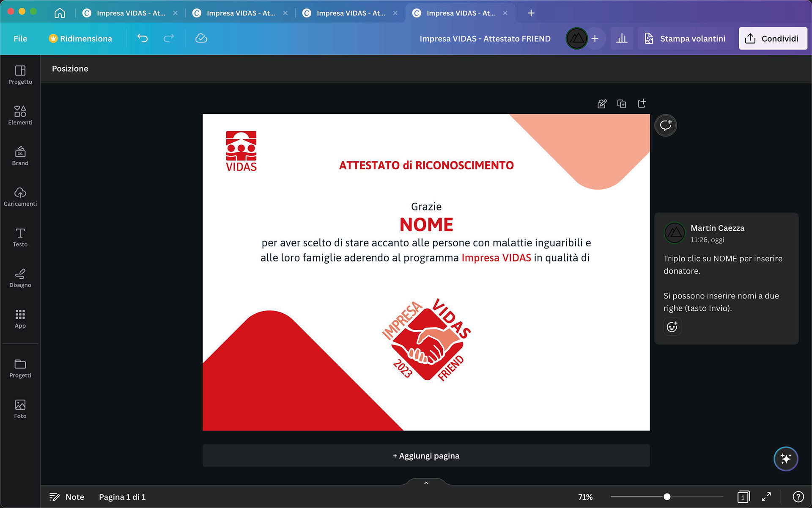
Task: Select the Grazie text
Action: click(426, 207)
